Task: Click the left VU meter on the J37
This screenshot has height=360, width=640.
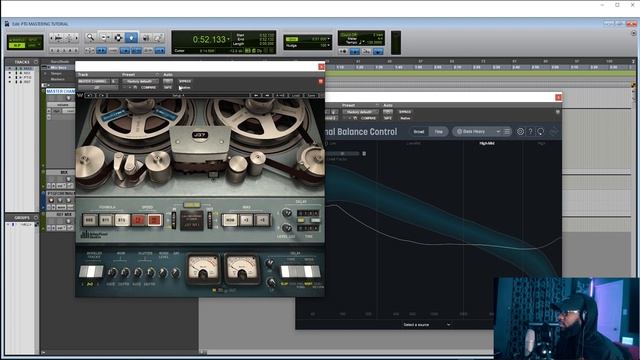Action: pos(203,269)
